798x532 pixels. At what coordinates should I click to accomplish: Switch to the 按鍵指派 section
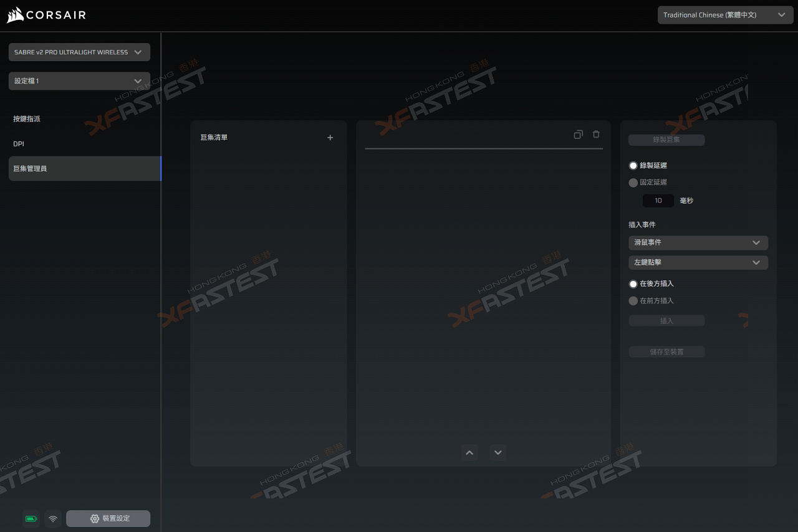(27, 118)
